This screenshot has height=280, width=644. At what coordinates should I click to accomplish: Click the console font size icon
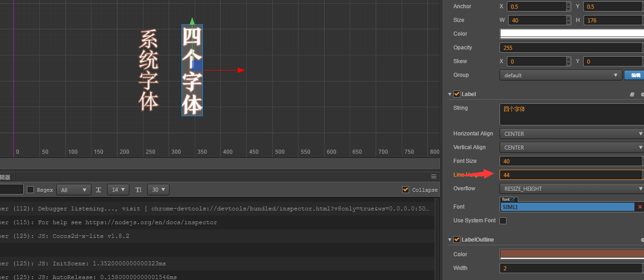98,189
